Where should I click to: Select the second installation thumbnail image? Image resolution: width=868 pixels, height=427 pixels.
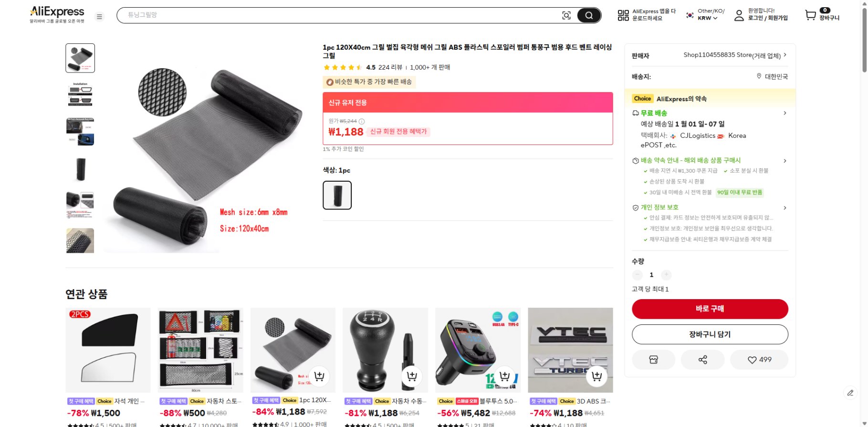(80, 94)
